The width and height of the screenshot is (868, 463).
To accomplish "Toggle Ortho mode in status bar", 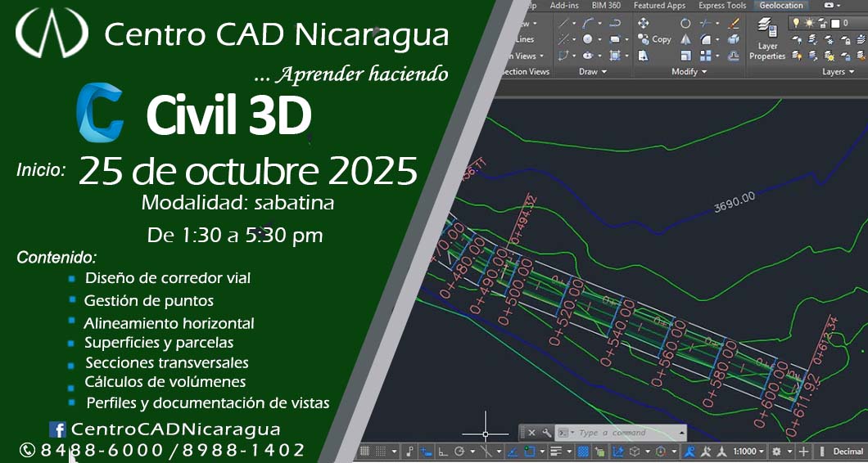I will click(443, 452).
